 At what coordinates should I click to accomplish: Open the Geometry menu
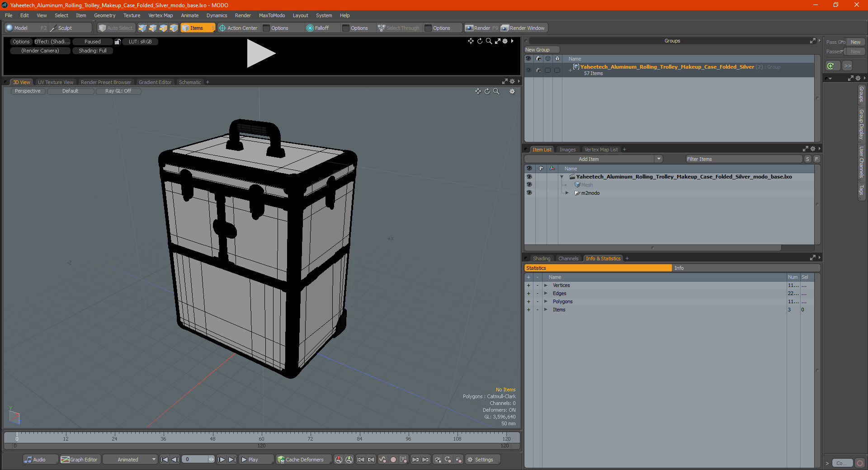tap(104, 15)
